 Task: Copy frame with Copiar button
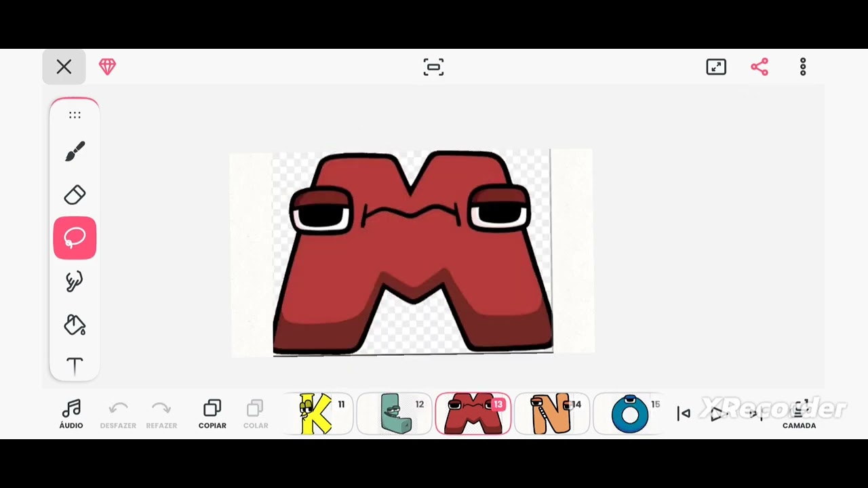point(212,414)
